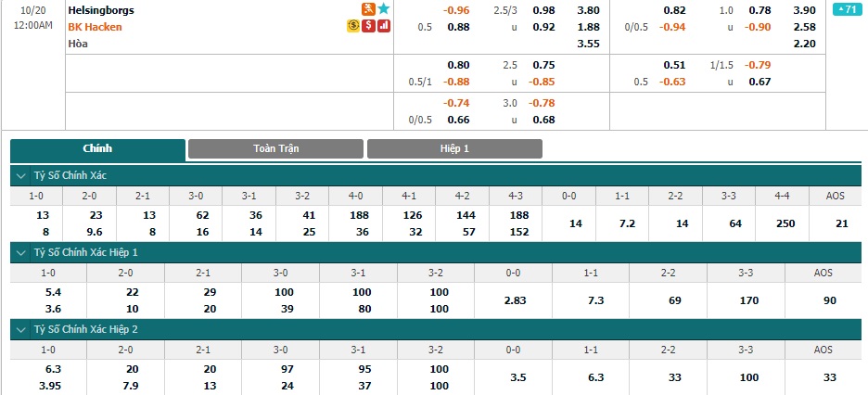Screen dimensions: 868x395
Task: Select the Chính tab
Action: [x=97, y=148]
